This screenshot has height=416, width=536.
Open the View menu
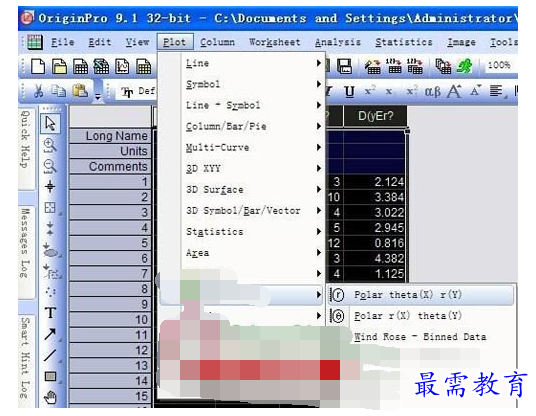click(x=137, y=42)
